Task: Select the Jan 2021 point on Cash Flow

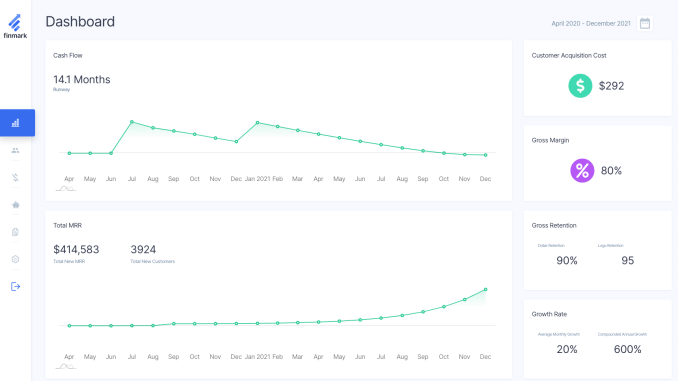Action: pyautogui.click(x=257, y=123)
